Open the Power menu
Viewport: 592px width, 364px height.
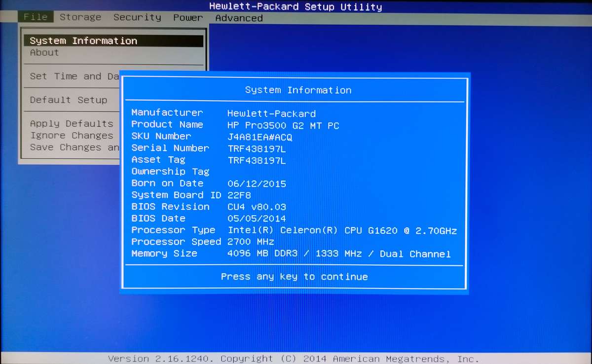point(188,17)
